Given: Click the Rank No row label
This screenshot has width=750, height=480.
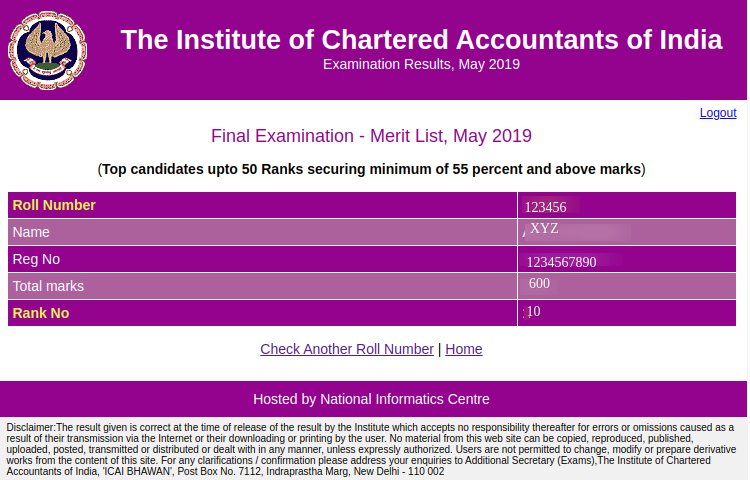Looking at the screenshot, I should click(x=41, y=313).
